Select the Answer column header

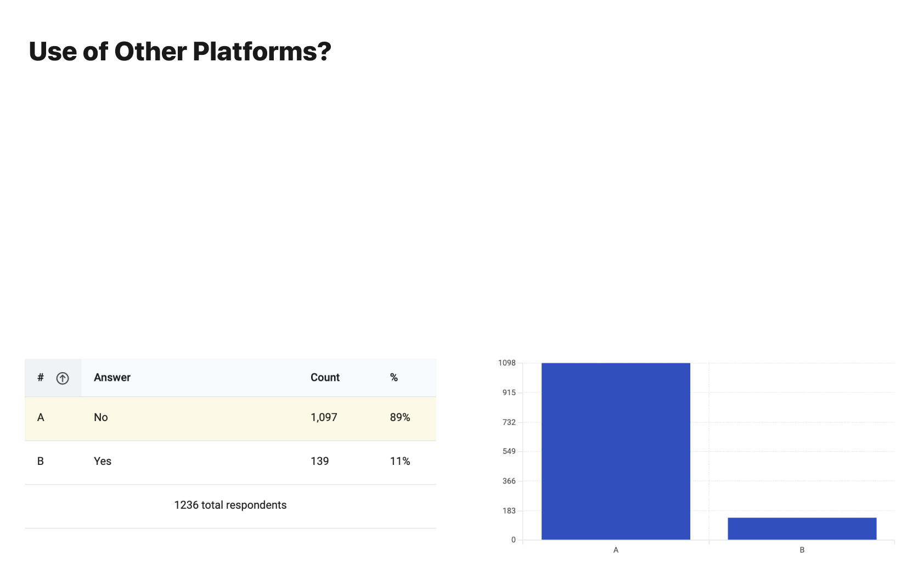pyautogui.click(x=112, y=378)
